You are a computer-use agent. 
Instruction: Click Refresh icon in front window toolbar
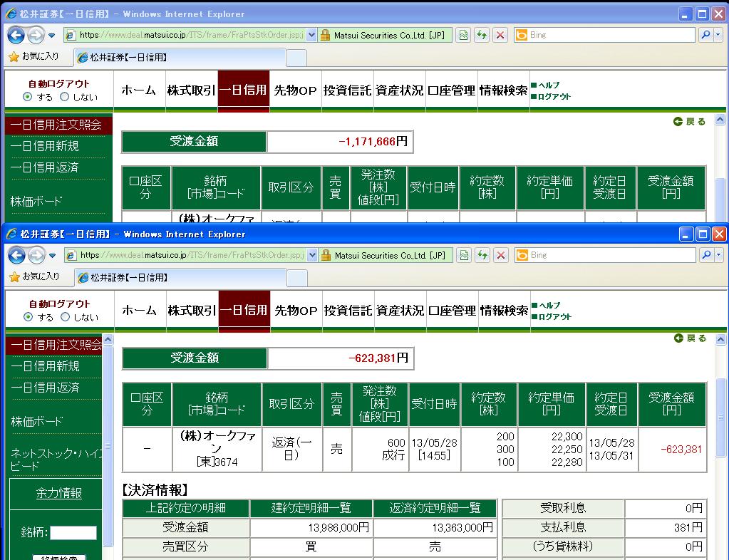coord(482,255)
